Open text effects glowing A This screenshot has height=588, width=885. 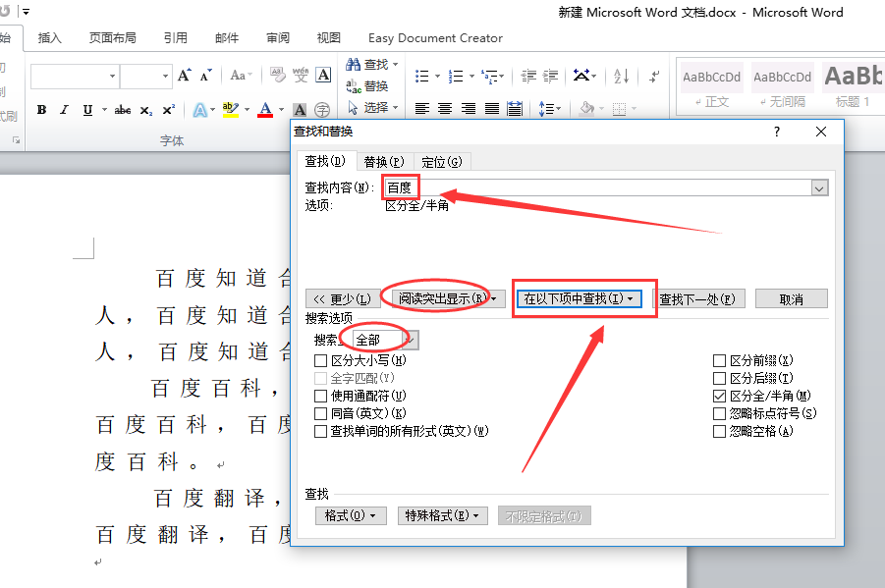coord(199,110)
